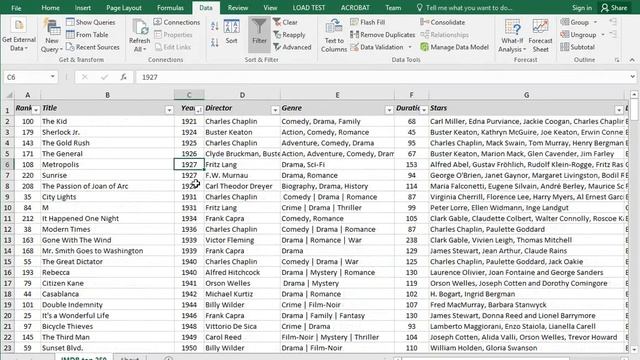Reapply the filter
The width and height of the screenshot is (640, 360).
point(289,35)
